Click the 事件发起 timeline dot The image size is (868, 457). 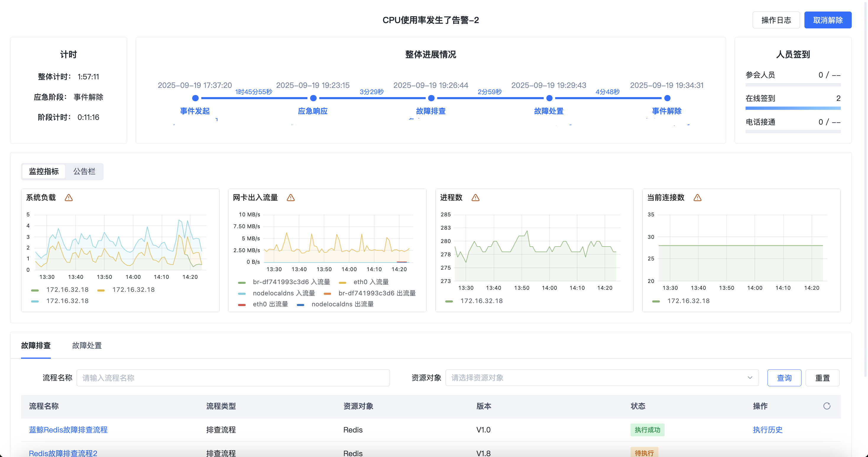[x=195, y=98]
